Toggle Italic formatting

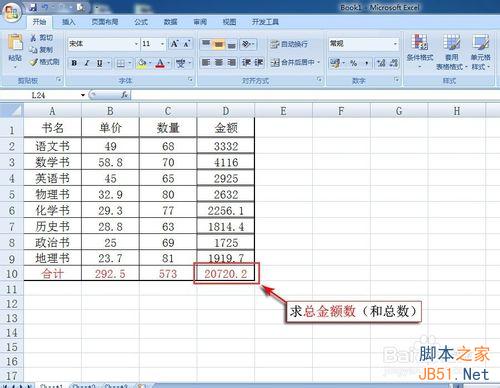pyautogui.click(x=87, y=63)
